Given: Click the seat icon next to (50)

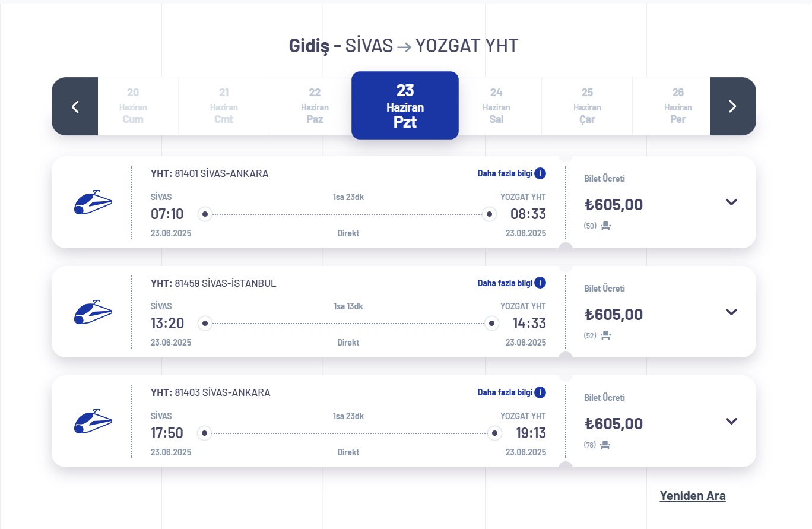Looking at the screenshot, I should tap(605, 226).
